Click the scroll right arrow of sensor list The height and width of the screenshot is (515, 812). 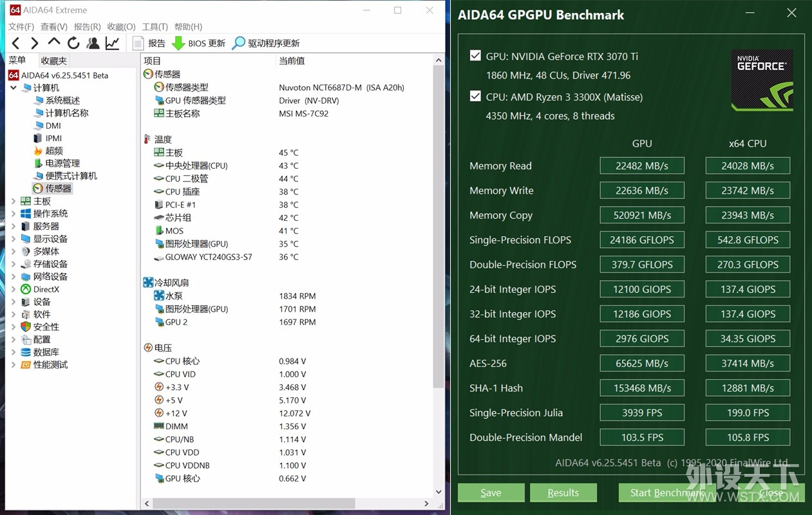426,503
